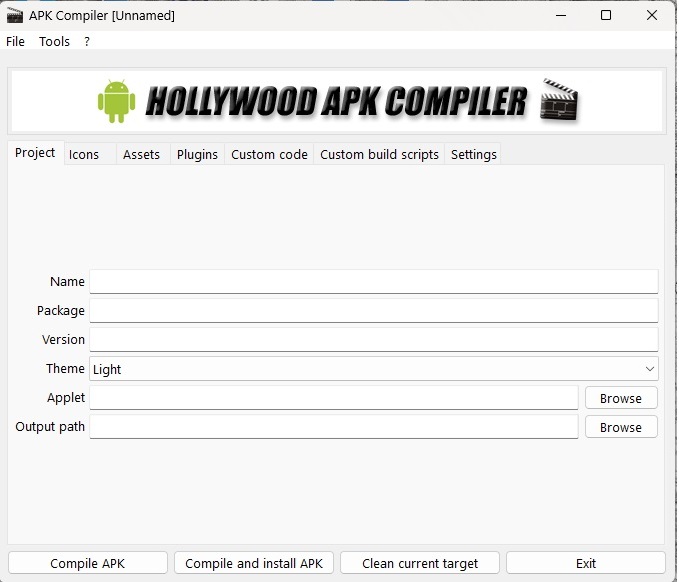Open the File menu
This screenshot has height=582, width=679.
15,42
